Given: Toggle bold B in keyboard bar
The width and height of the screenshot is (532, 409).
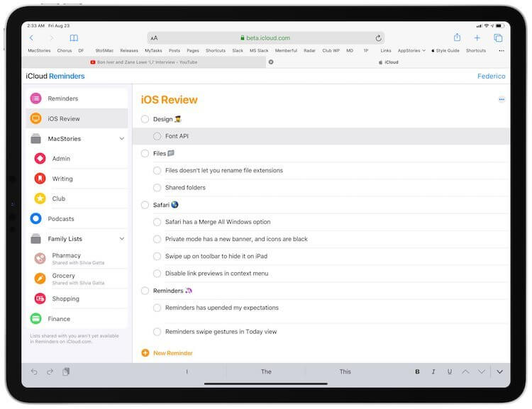Looking at the screenshot, I should click(x=417, y=371).
